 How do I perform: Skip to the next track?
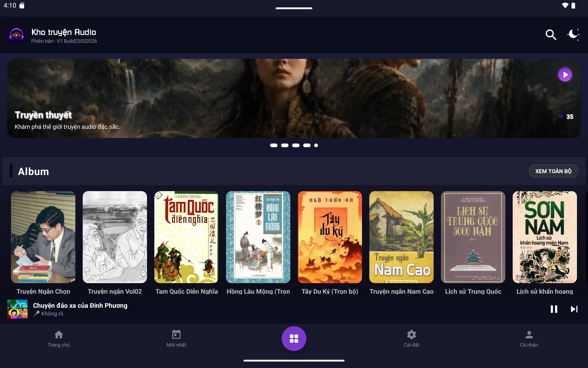click(574, 309)
